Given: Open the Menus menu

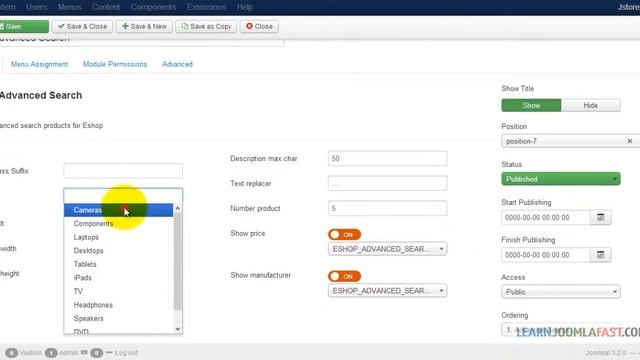Looking at the screenshot, I should pyautogui.click(x=69, y=7).
